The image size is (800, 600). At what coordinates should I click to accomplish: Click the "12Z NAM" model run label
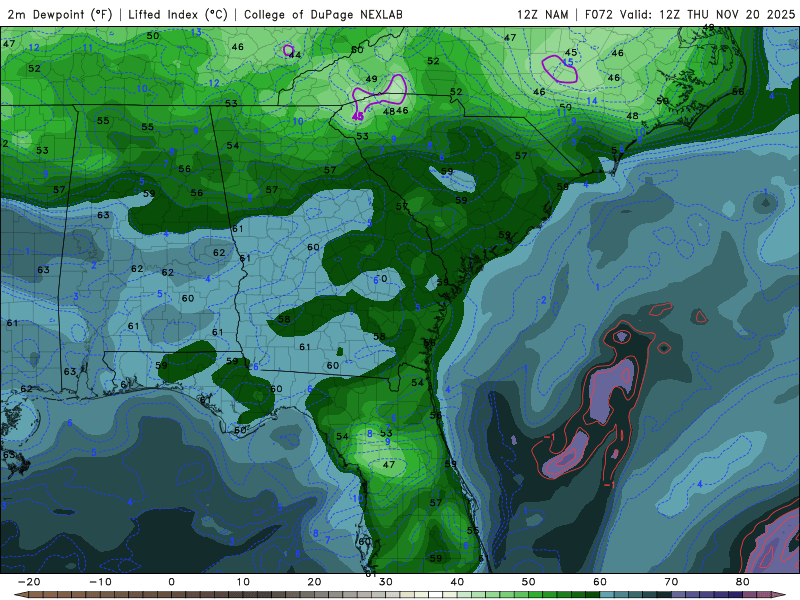tap(542, 14)
